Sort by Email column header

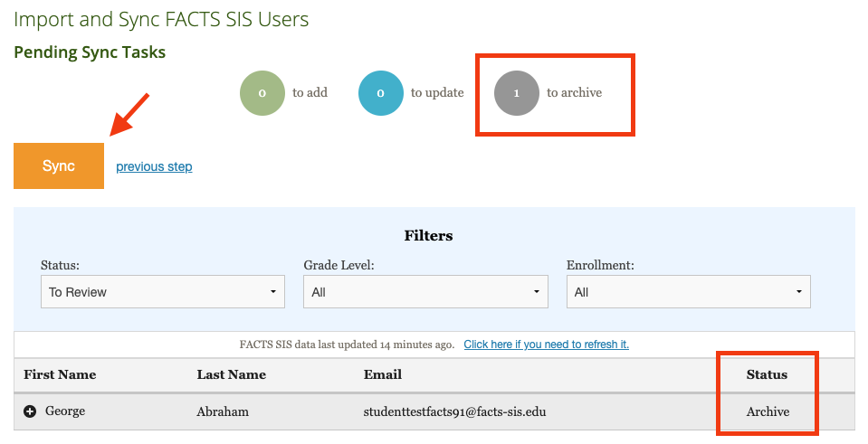[382, 374]
